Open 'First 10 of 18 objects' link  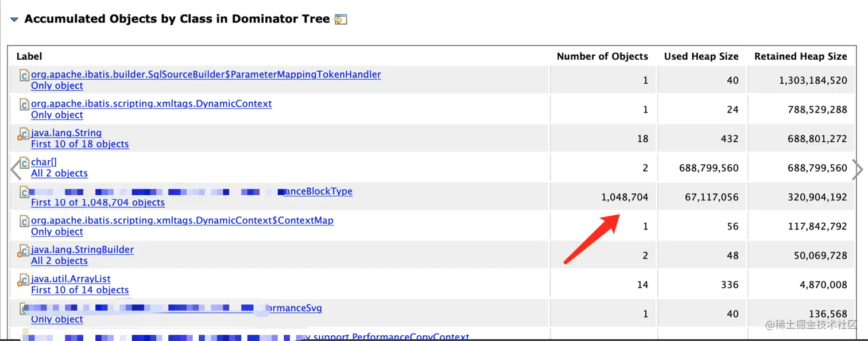point(80,144)
